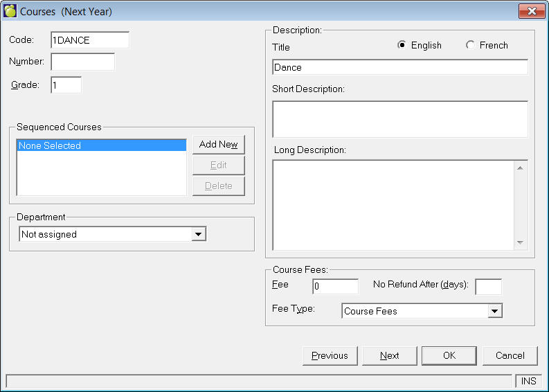Select the French language option
The width and height of the screenshot is (549, 392).
471,45
